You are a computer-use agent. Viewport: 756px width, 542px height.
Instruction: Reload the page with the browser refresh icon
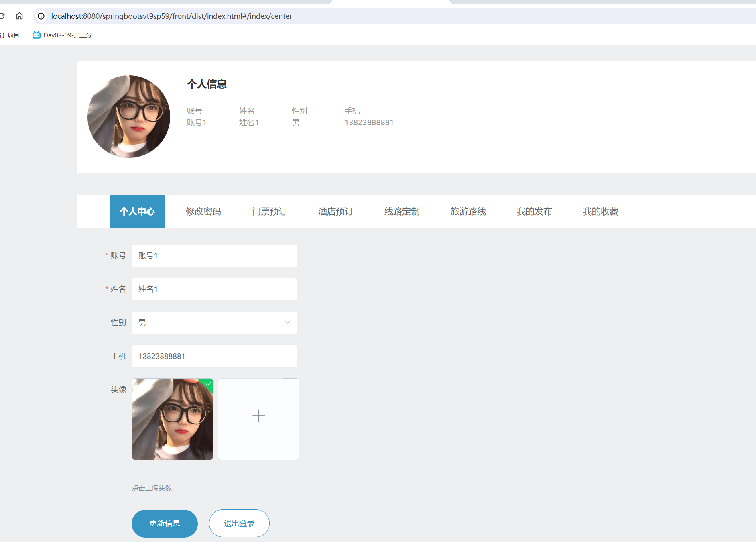pos(2,16)
